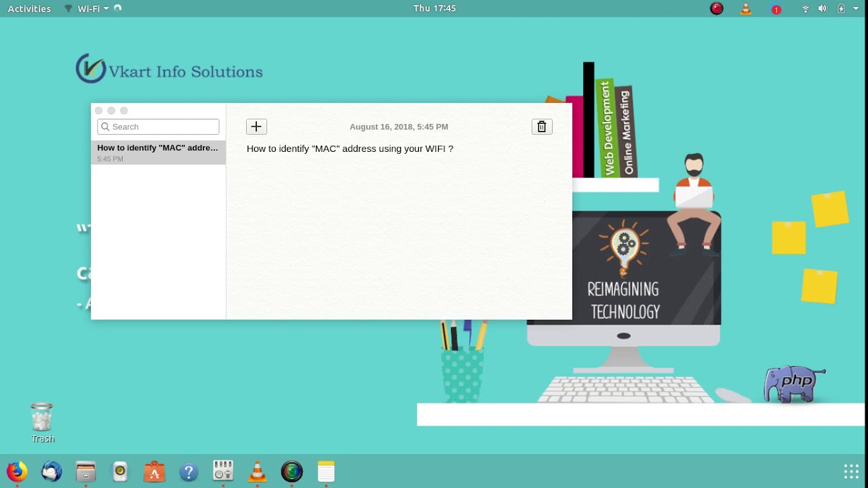
Task: Expand the system menu arrow
Action: tap(856, 8)
